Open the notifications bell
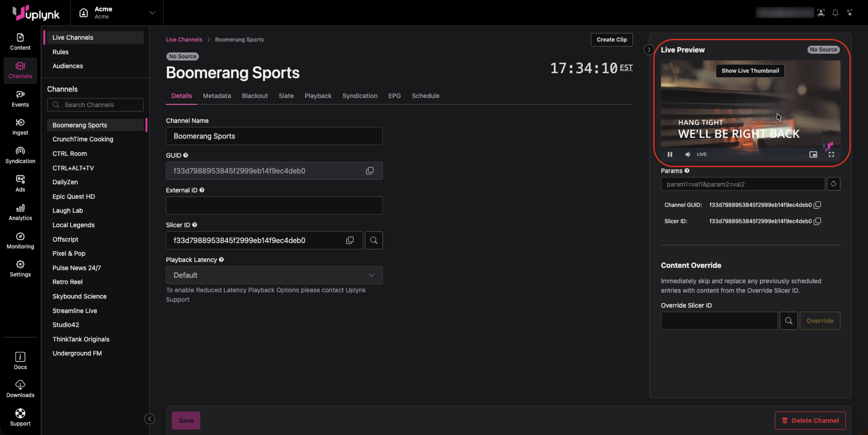Viewport: 868px width, 435px height. (835, 13)
